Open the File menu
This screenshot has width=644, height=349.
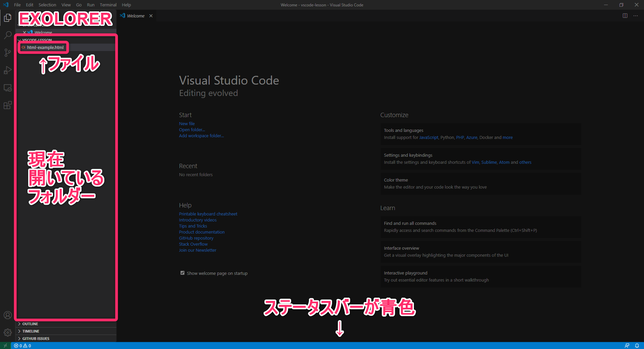[x=17, y=5]
